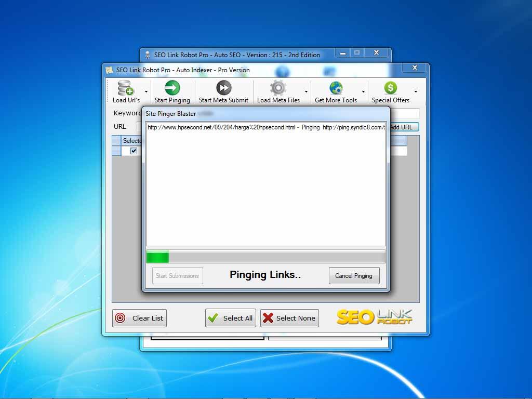Click the Clear List button
Screen dimensions: 532x399
[139, 318]
